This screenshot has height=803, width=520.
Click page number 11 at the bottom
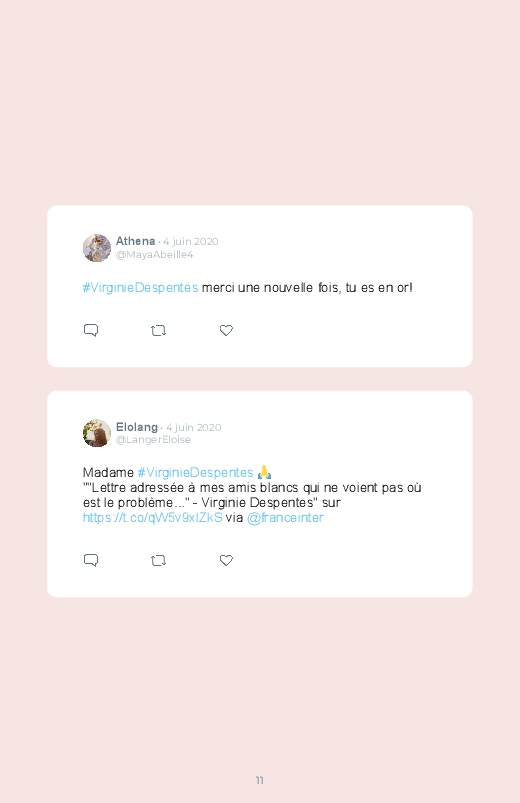click(260, 780)
